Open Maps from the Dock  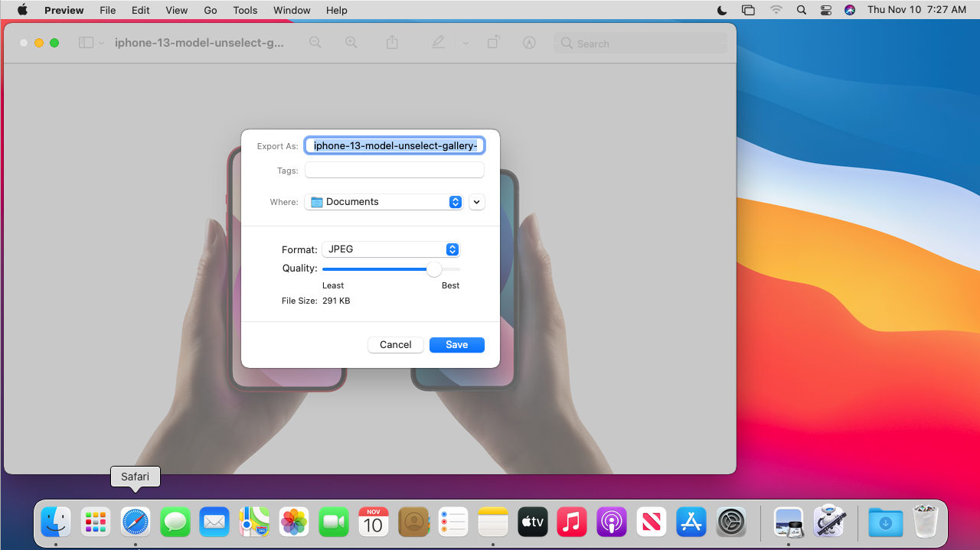pos(254,522)
